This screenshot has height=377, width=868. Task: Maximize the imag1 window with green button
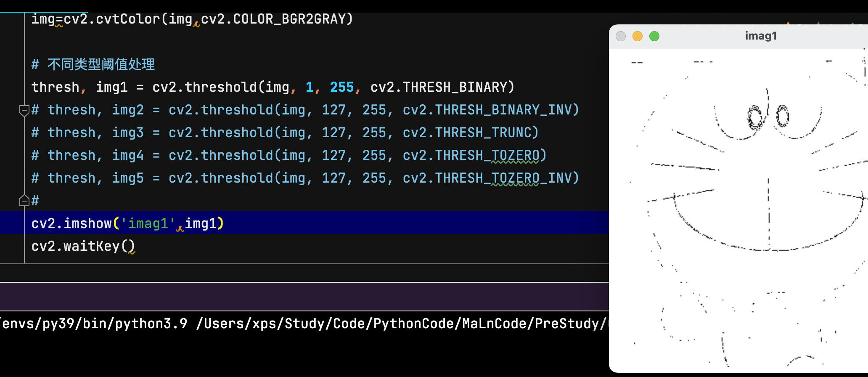coord(654,36)
